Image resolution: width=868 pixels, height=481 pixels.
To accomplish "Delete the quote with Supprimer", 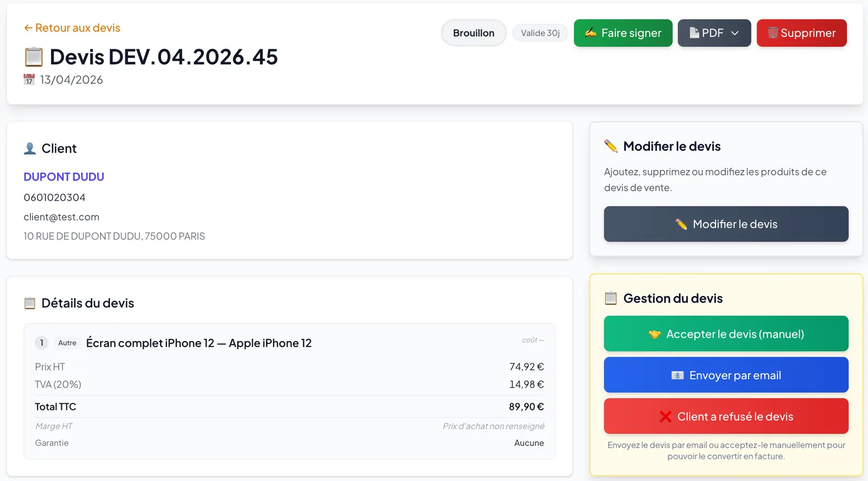I will tap(801, 33).
